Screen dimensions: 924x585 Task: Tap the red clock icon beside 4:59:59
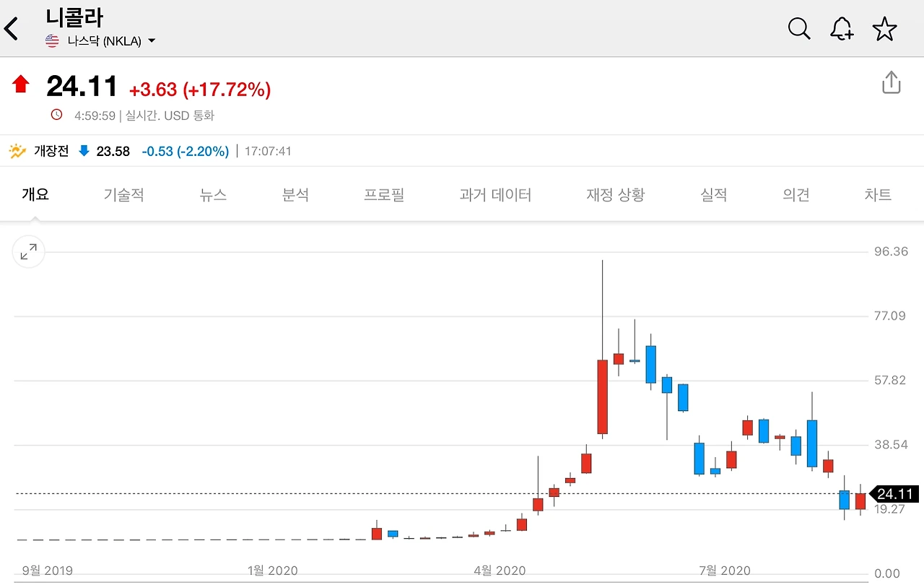tap(57, 115)
